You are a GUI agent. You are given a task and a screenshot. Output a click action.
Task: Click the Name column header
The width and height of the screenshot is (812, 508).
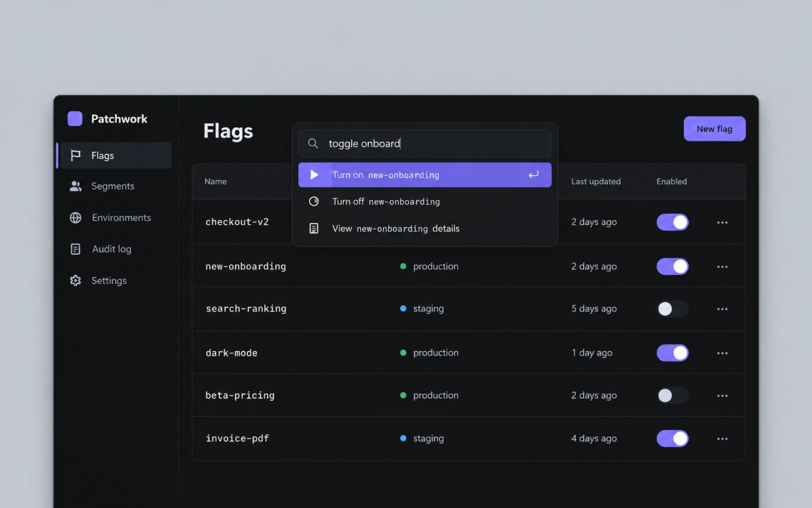[x=216, y=182]
